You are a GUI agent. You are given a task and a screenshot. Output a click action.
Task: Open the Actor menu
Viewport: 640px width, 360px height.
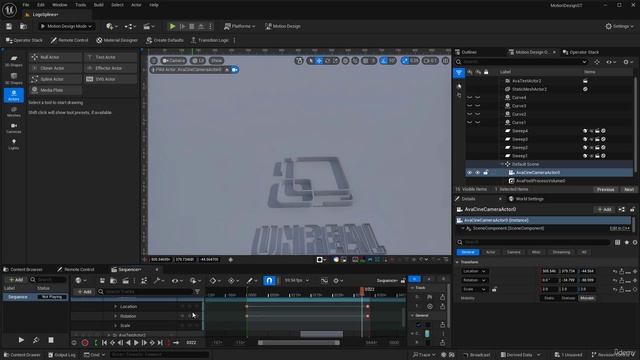136,5
